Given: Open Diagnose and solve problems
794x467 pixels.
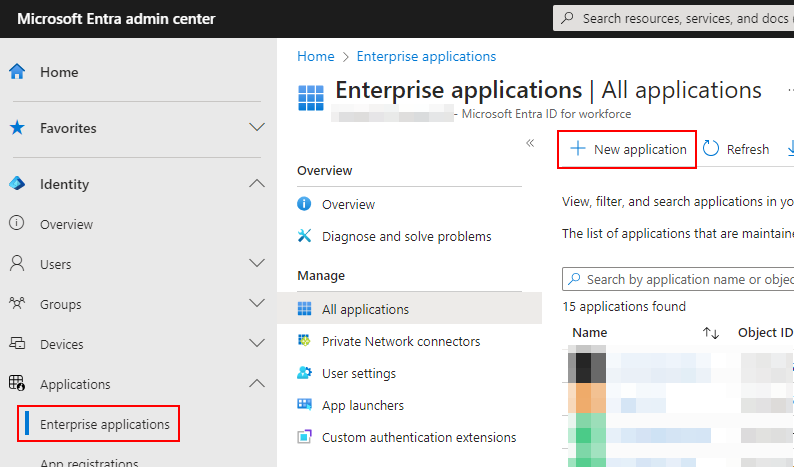Looking at the screenshot, I should pos(409,236).
